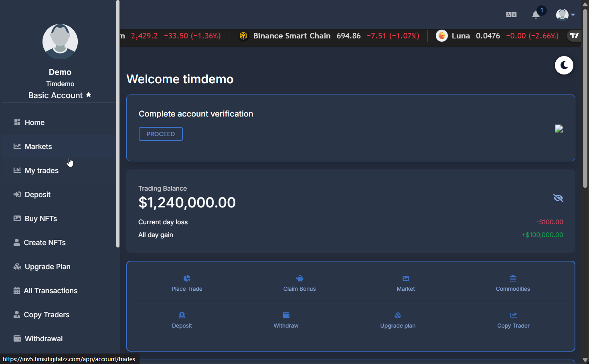Open Deposit in sidebar
Screen dimensions: 589x364
[59, 195]
